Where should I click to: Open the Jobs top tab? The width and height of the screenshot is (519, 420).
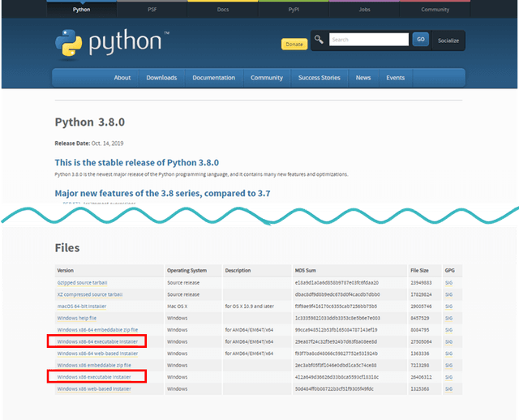point(364,9)
